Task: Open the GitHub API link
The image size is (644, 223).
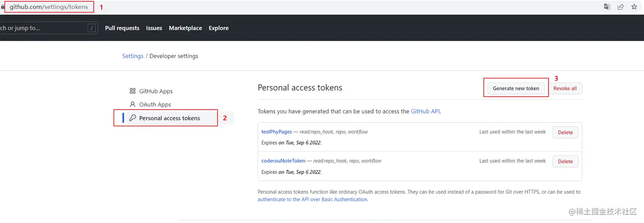Action: click(425, 111)
